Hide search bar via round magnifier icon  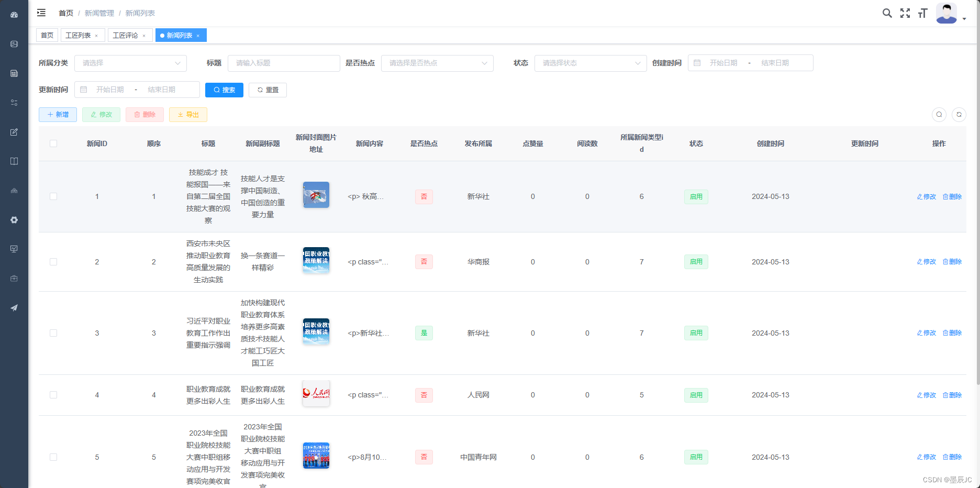point(939,115)
